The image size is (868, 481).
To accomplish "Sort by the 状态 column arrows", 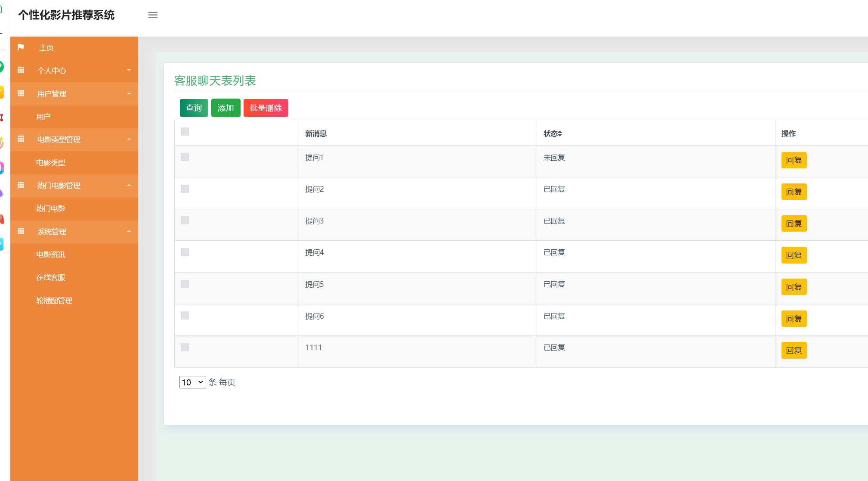I will [x=560, y=134].
